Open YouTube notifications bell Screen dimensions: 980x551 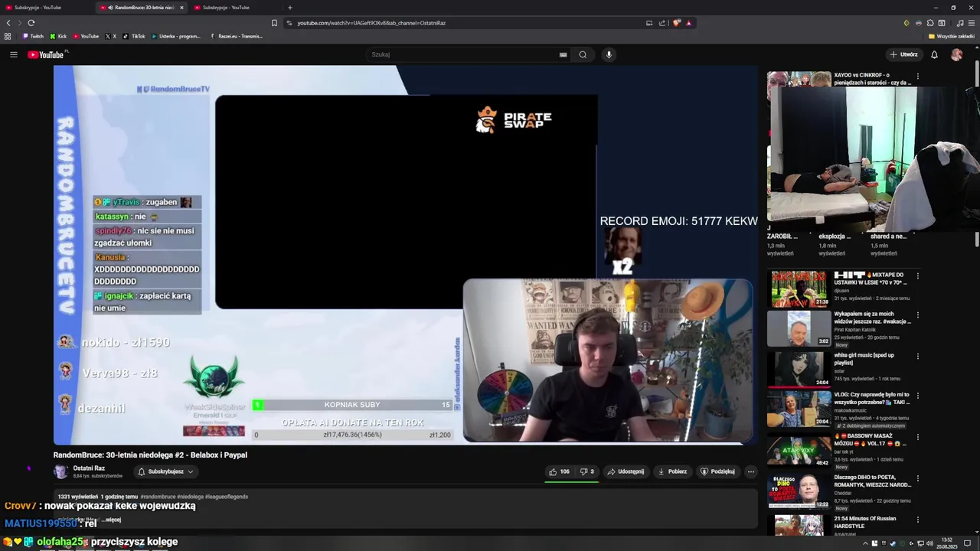[934, 54]
